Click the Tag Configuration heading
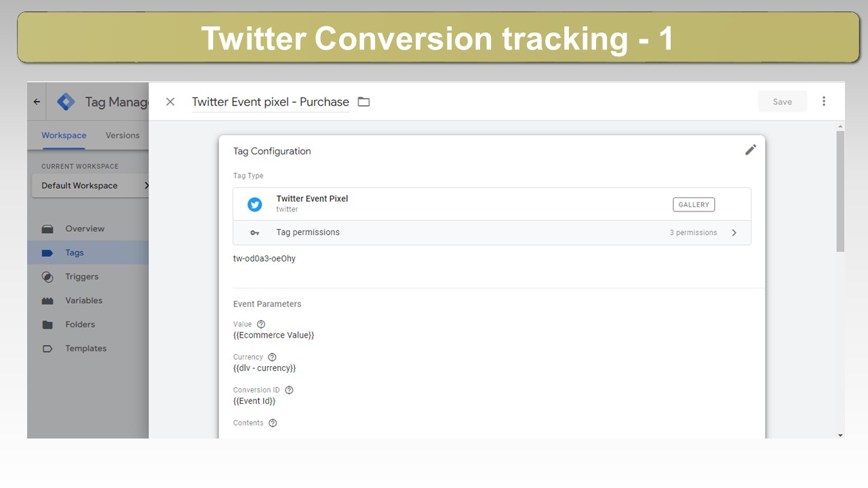868x488 pixels. pyautogui.click(x=272, y=151)
